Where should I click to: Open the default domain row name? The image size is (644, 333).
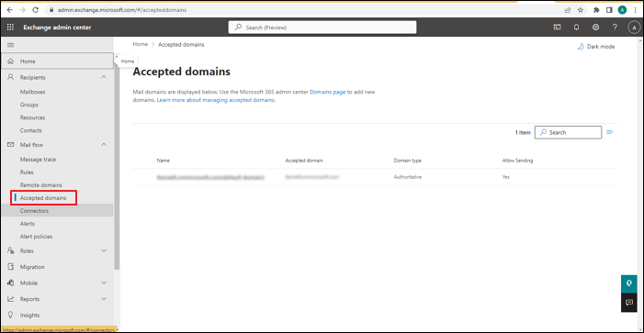point(210,177)
